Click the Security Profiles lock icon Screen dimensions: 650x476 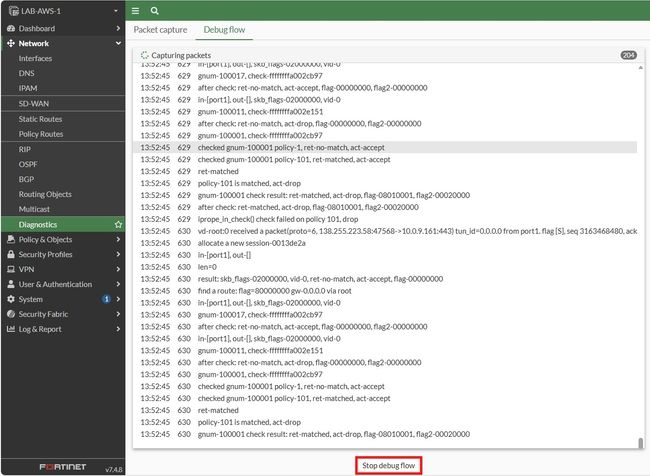click(x=11, y=254)
